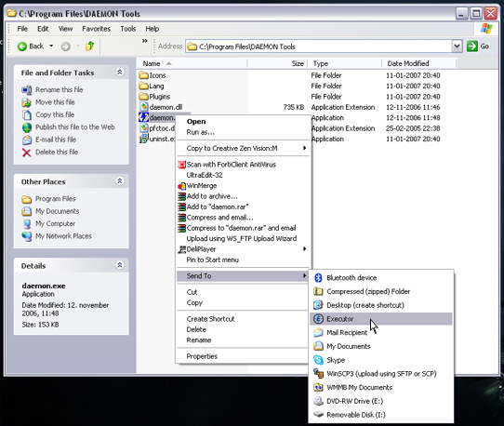
Task: Click the Copy this file icon
Action: [27, 114]
